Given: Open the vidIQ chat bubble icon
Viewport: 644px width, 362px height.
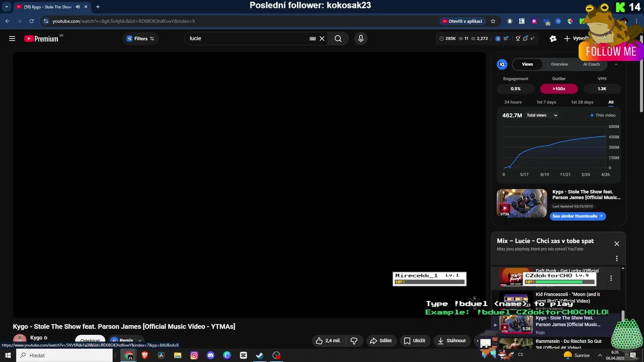Looking at the screenshot, I should coord(525,39).
